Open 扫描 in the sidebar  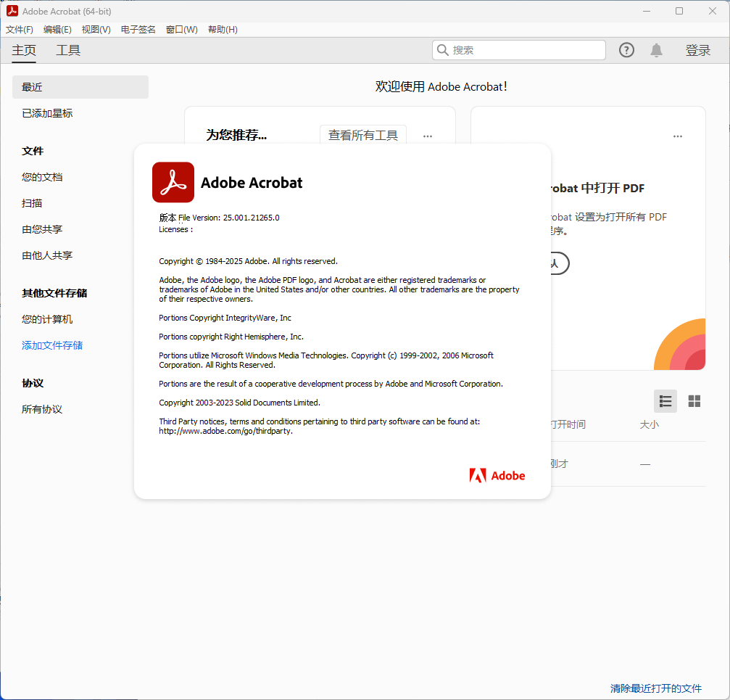coord(32,203)
